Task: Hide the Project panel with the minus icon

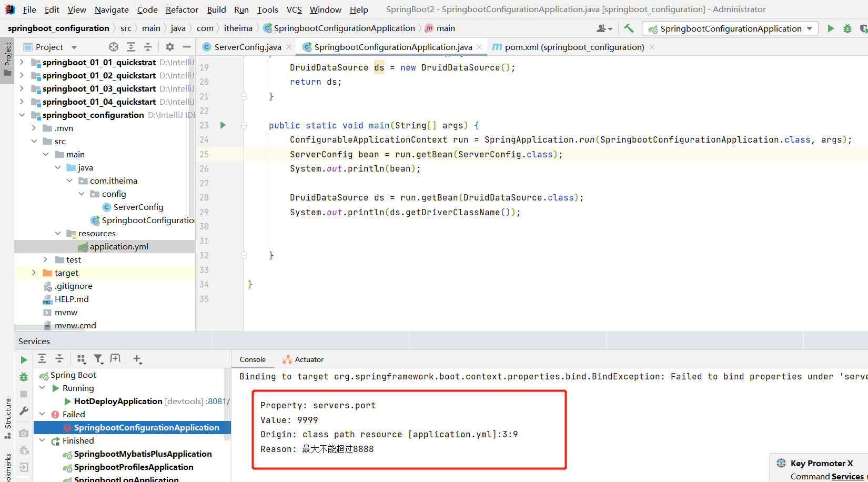Action: pyautogui.click(x=186, y=47)
